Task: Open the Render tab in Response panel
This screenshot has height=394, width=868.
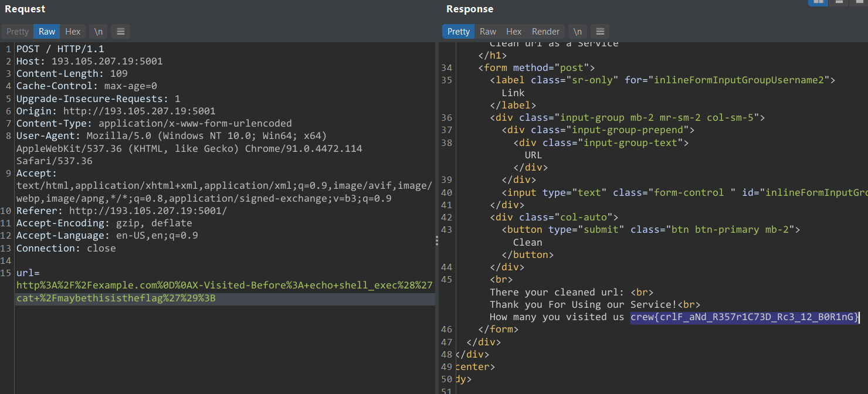Action: pyautogui.click(x=545, y=32)
